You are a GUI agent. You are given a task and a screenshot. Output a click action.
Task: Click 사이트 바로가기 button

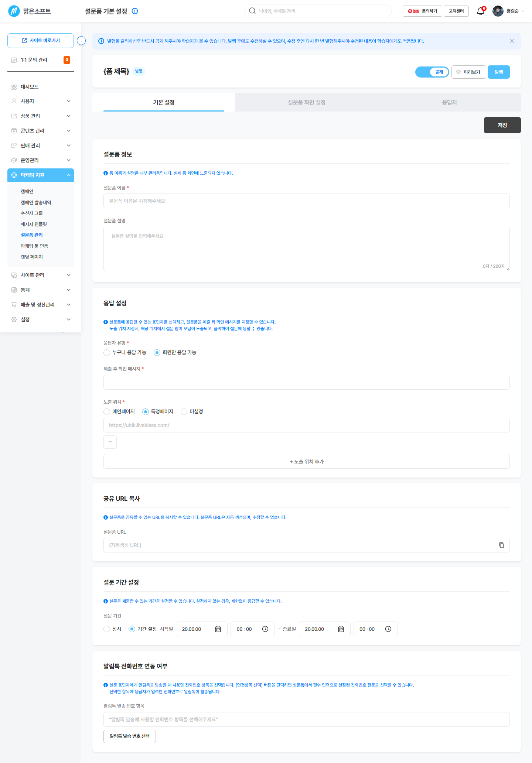coord(41,41)
